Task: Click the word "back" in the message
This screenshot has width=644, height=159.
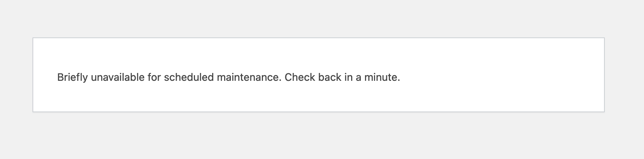Action: 330,77
